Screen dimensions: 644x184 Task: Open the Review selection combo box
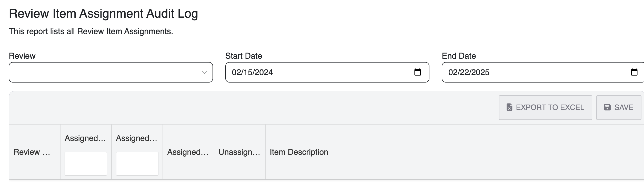click(x=105, y=72)
